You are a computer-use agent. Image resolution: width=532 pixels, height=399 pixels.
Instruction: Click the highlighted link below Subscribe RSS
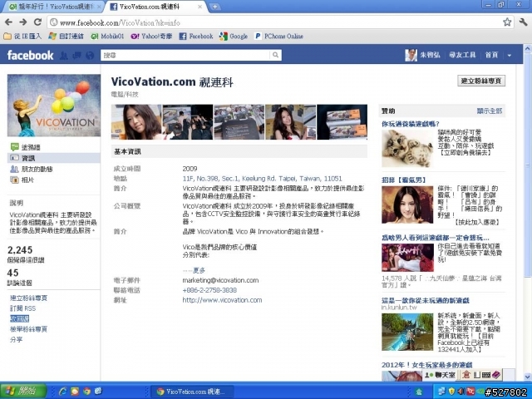tap(19, 318)
